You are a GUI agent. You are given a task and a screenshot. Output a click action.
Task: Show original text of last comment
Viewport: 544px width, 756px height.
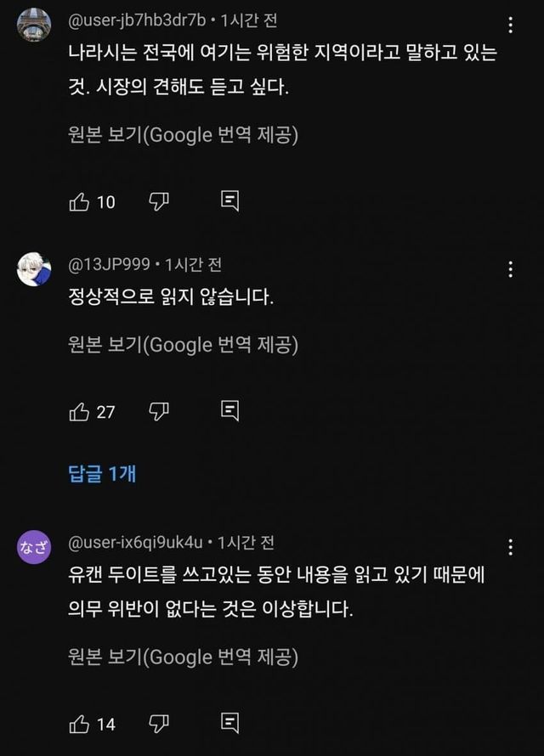point(183,657)
